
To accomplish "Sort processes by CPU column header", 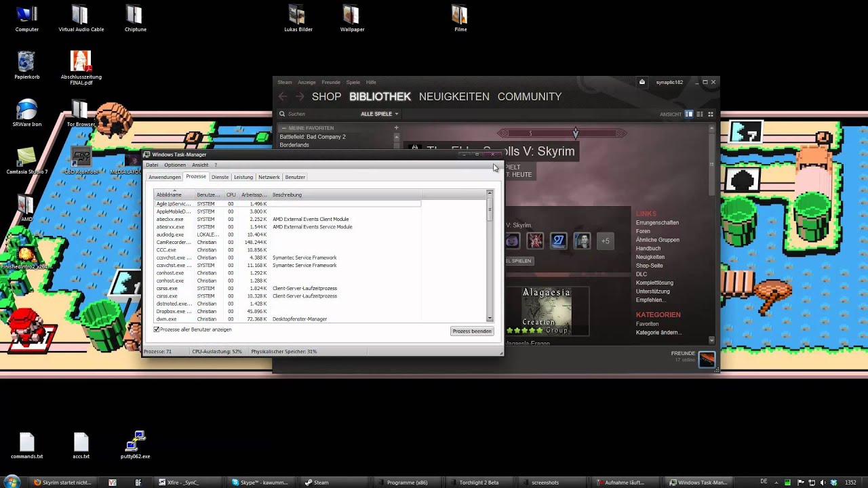I will [x=231, y=195].
